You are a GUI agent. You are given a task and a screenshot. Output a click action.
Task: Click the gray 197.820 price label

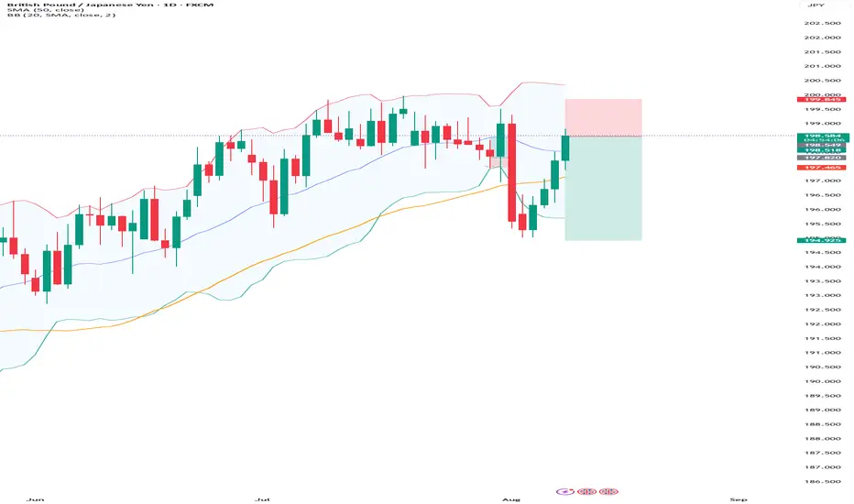point(821,158)
